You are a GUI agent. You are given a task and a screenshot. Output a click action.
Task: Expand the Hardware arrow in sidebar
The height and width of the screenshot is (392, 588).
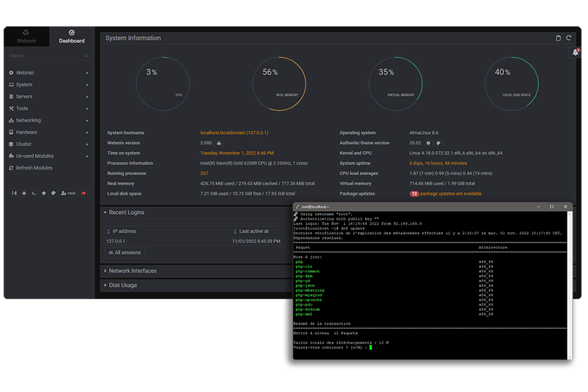click(87, 133)
